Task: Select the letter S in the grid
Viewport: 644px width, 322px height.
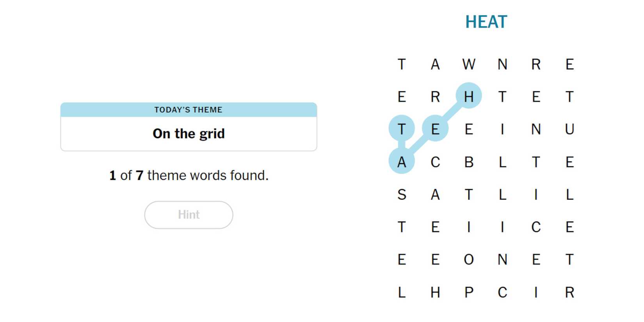Action: [402, 194]
